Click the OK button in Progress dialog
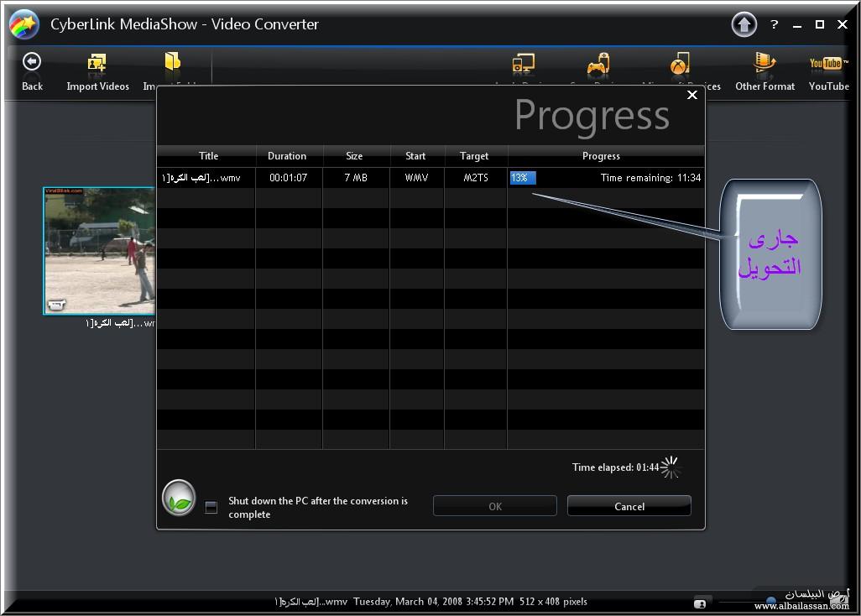 click(x=495, y=506)
